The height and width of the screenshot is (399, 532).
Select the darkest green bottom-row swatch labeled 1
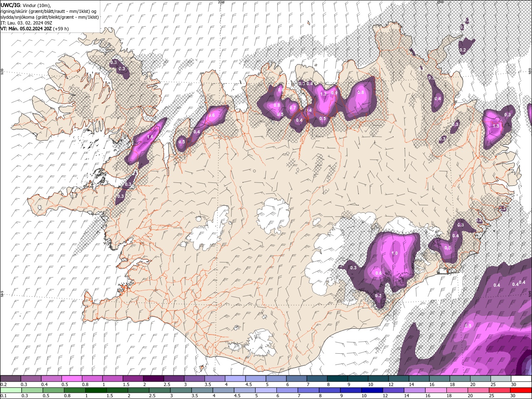[96, 390]
